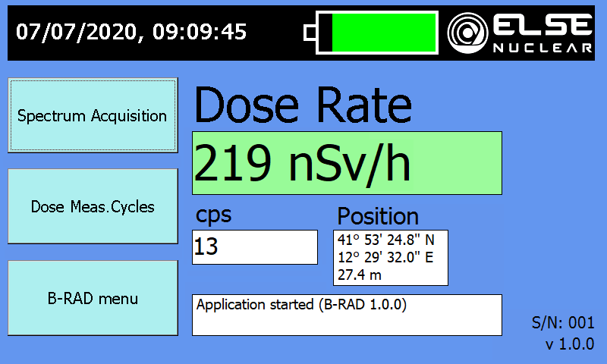Open Dose Meas.Cycles screen

tap(93, 206)
